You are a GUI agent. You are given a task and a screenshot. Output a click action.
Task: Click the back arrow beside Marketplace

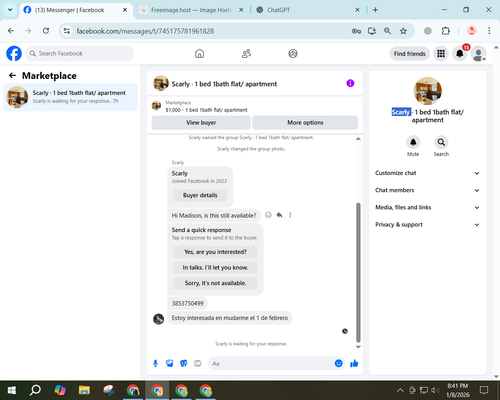click(x=12, y=76)
